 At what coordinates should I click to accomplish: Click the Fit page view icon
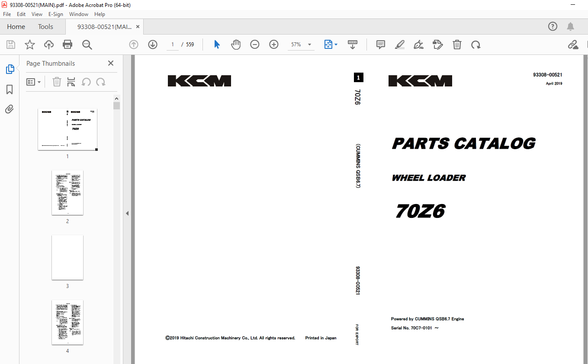[x=328, y=45]
